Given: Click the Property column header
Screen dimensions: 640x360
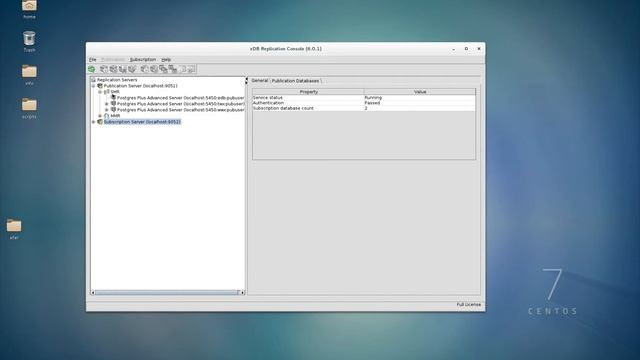Looking at the screenshot, I should click(309, 92).
